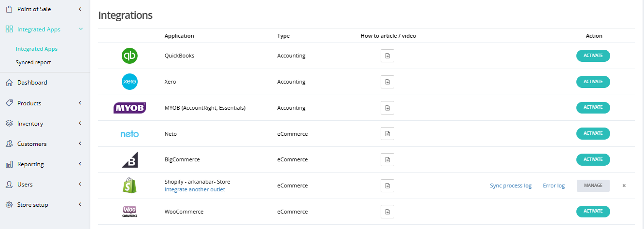Click the QuickBooks logo
The width and height of the screenshot is (644, 229).
129,56
